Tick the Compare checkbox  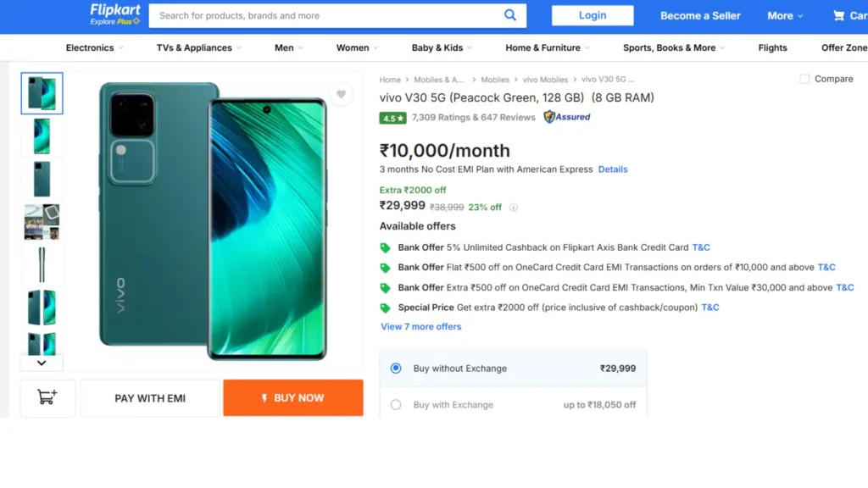(x=804, y=79)
